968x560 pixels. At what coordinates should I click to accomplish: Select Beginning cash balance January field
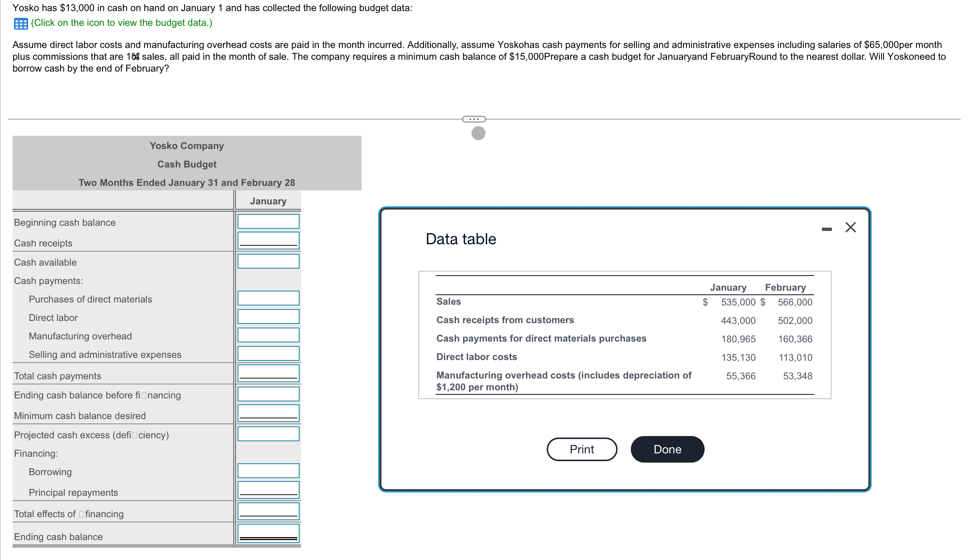point(268,222)
